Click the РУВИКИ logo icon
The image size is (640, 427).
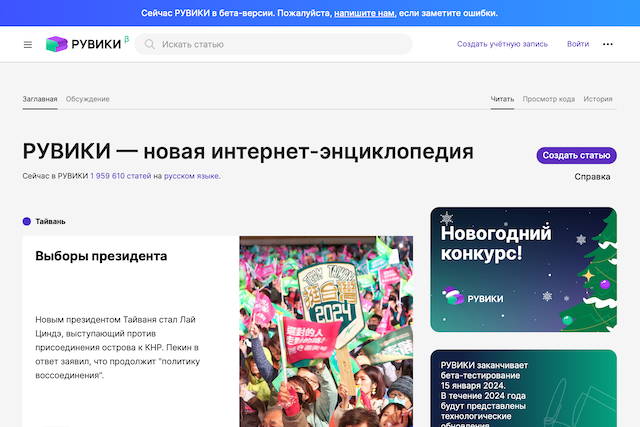[x=57, y=44]
